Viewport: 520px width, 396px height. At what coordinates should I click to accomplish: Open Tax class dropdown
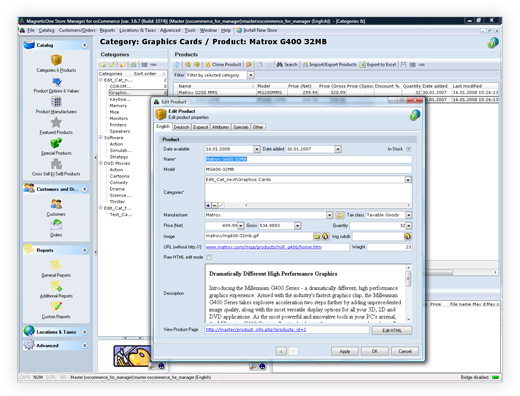click(x=409, y=215)
